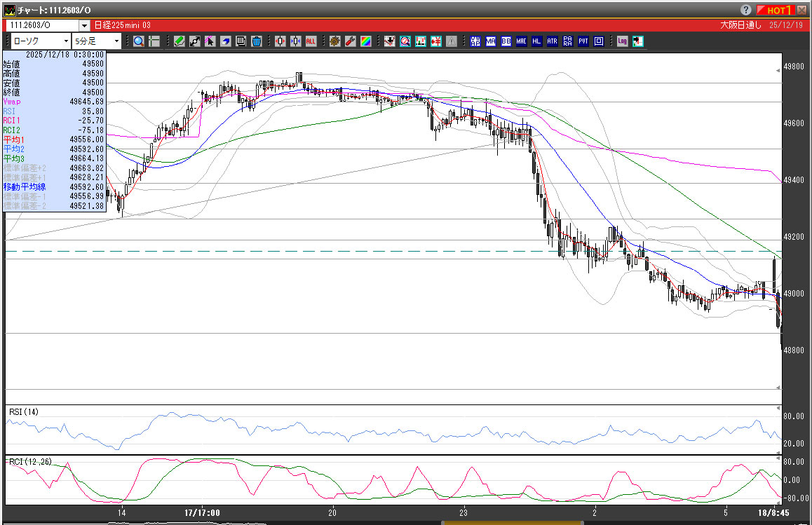Toggle the Log scale button
The height and width of the screenshot is (525, 812).
[622, 41]
